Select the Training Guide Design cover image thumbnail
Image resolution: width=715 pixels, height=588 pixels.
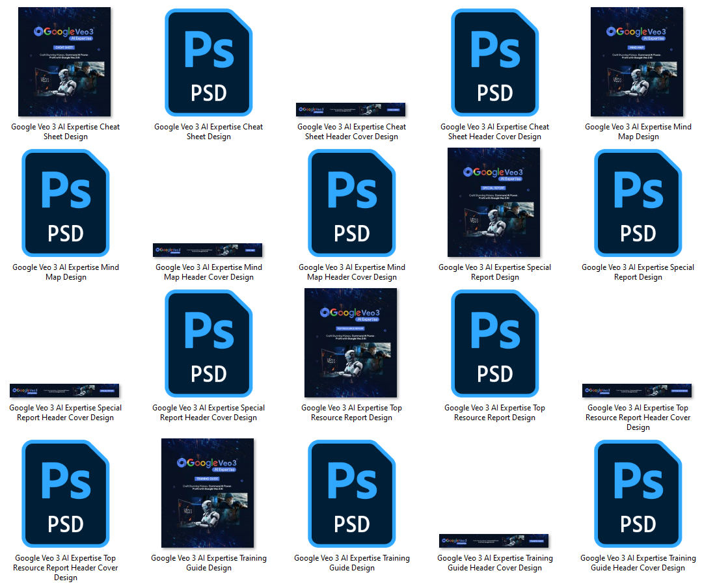coord(208,493)
